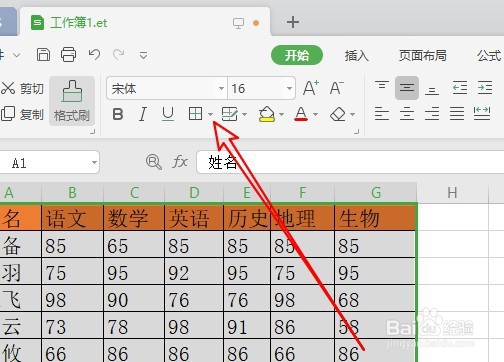Activate the Format Painter (格式刷)
Screen dimensions: 504x362
pyautogui.click(x=72, y=101)
